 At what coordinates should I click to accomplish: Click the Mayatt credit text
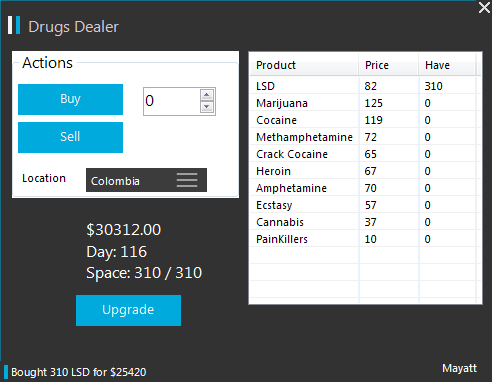[x=459, y=368]
